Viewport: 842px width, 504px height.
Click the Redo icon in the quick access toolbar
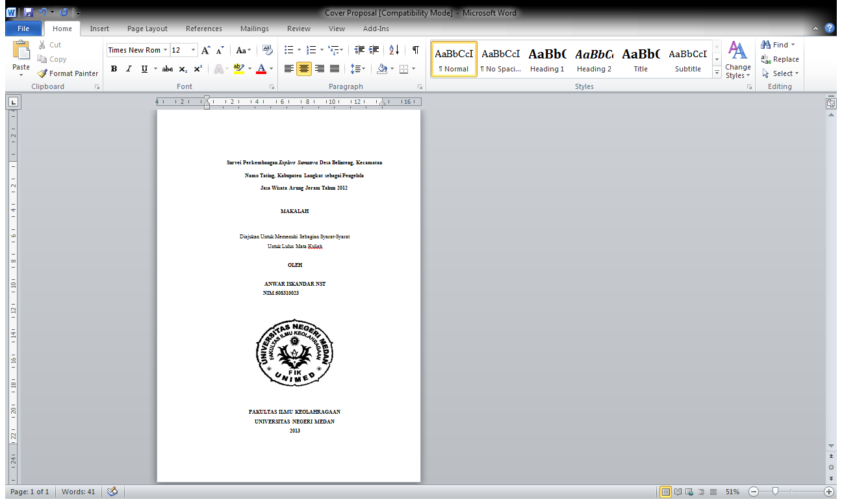64,12
